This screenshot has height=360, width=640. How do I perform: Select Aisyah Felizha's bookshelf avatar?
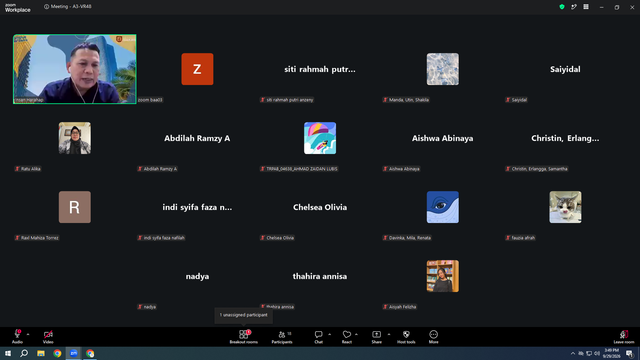pyautogui.click(x=442, y=276)
